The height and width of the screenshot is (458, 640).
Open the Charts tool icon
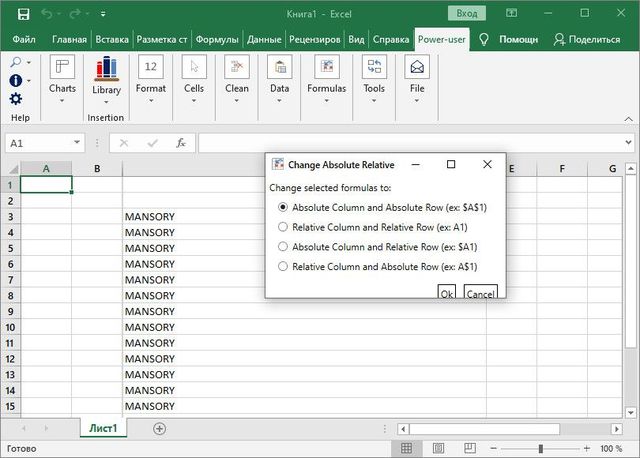click(x=62, y=68)
